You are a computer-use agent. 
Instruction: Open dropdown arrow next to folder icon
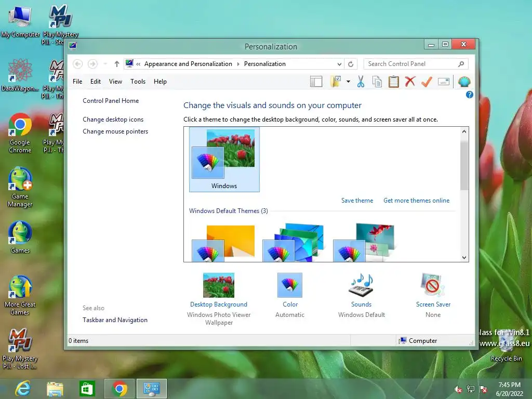click(348, 82)
